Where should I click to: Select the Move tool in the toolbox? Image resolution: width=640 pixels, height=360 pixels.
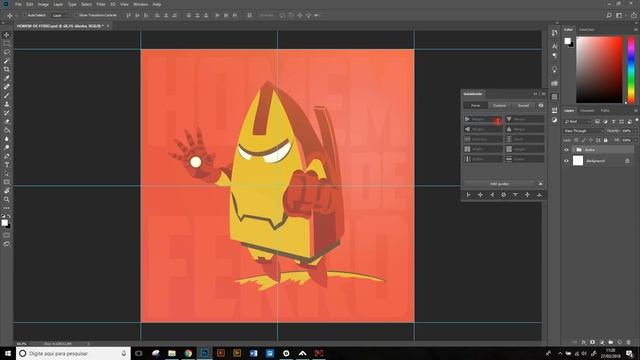tap(7, 35)
